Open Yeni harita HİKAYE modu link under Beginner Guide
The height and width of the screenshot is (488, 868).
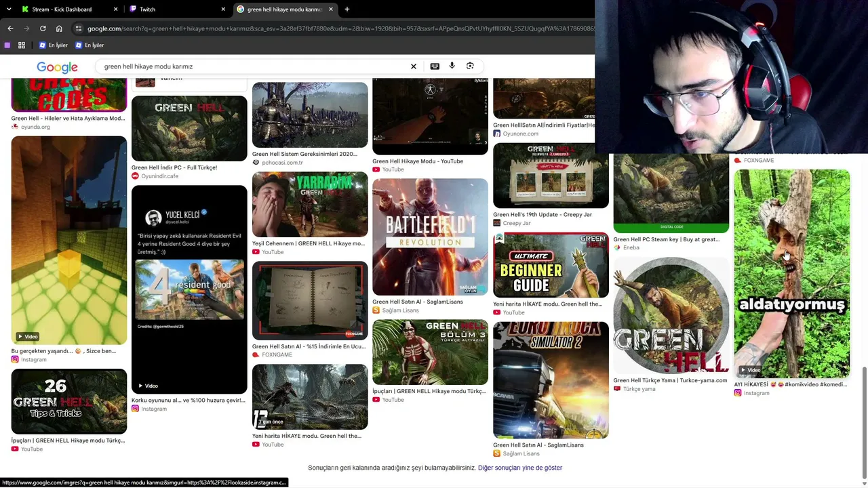pyautogui.click(x=547, y=304)
